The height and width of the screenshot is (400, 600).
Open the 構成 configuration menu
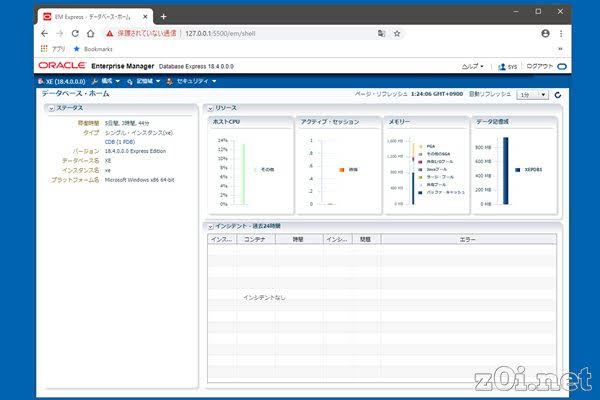[106, 81]
